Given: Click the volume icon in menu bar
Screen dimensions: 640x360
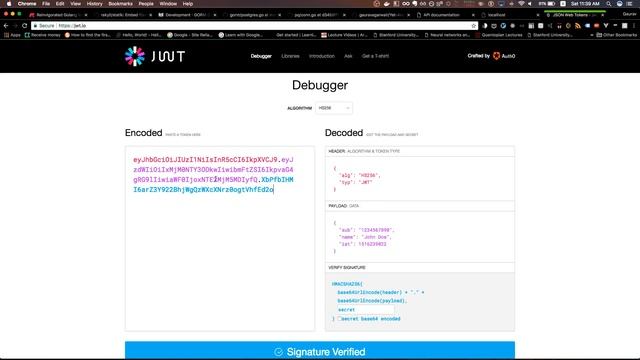Looking at the screenshot, I should pos(530,4).
